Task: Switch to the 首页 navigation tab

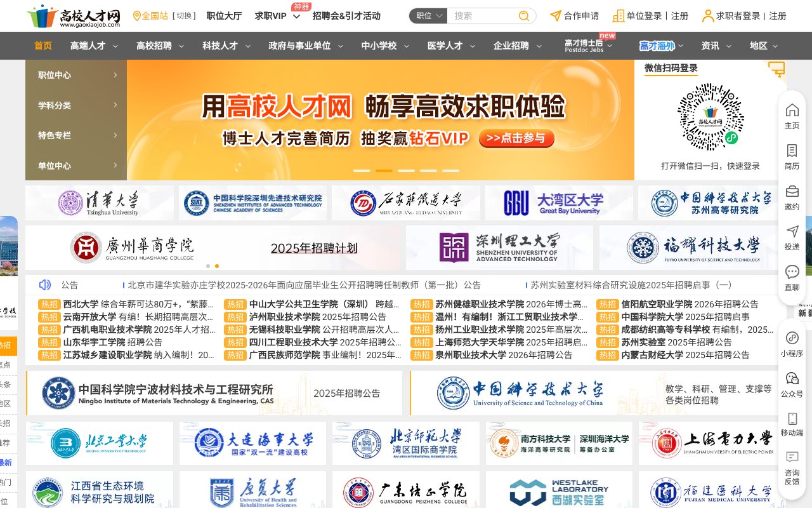Action: [x=42, y=46]
